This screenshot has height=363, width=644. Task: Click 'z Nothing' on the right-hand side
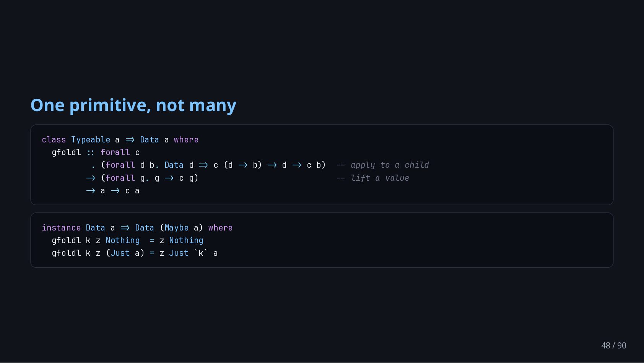tap(181, 240)
